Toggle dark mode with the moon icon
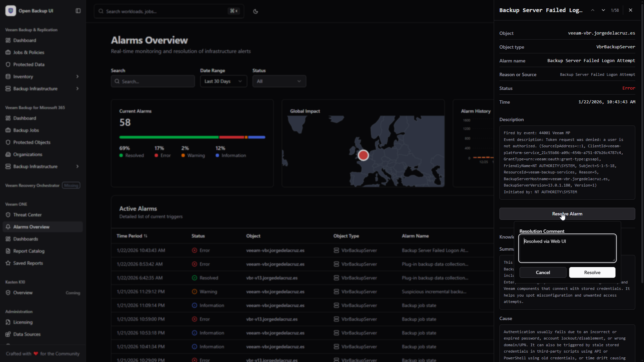 255,11
